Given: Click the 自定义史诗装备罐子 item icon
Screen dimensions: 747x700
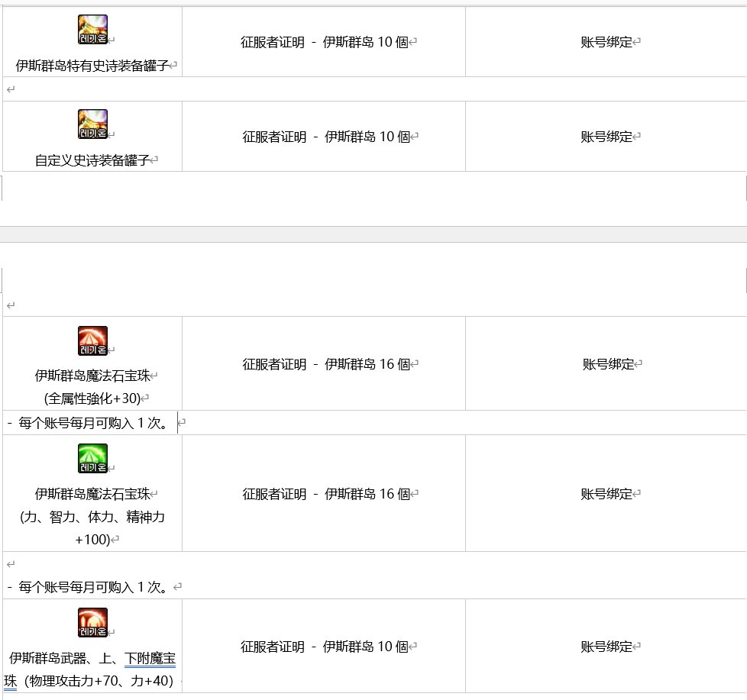Looking at the screenshot, I should (92, 122).
